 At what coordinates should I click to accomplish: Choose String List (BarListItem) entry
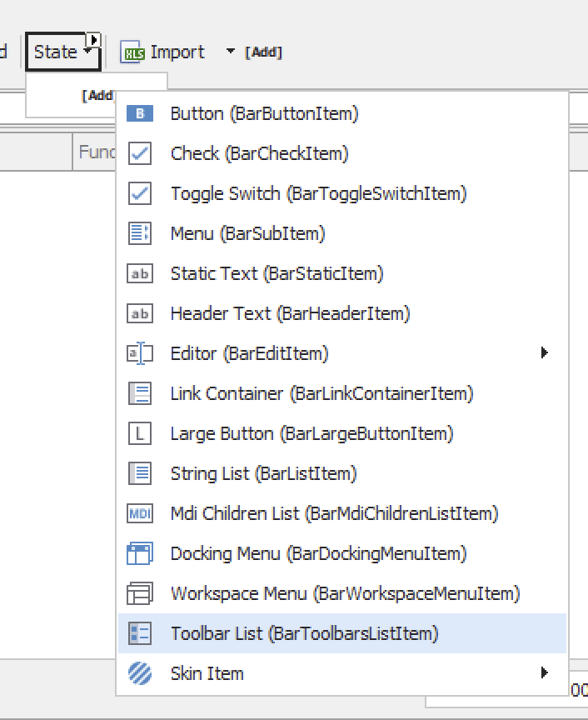[263, 473]
